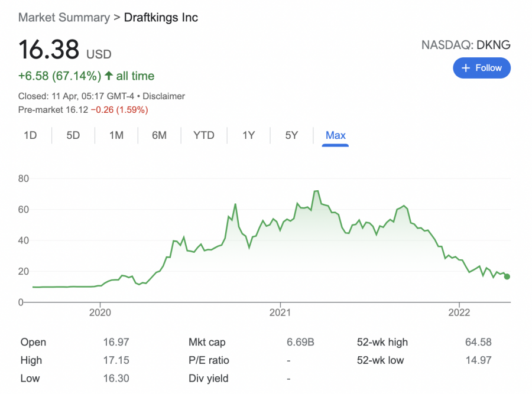Viewport: 532px width, 394px height.
Task: Choose the 5Y chart range
Action: [x=291, y=135]
